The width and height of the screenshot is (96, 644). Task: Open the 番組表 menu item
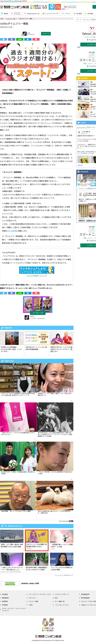point(5,14)
